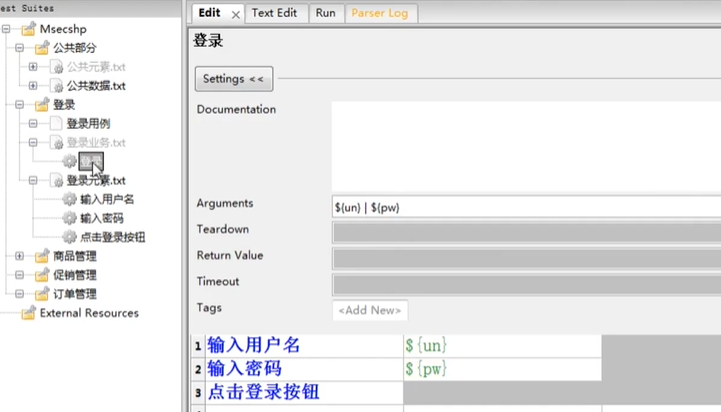Click the 订单管理 folder icon
Viewport: 721px width, 412px height.
[x=42, y=294]
